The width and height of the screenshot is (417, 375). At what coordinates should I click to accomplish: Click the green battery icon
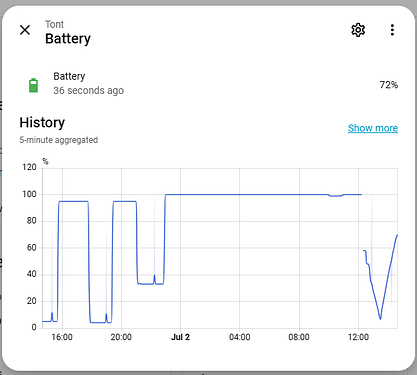pos(33,85)
